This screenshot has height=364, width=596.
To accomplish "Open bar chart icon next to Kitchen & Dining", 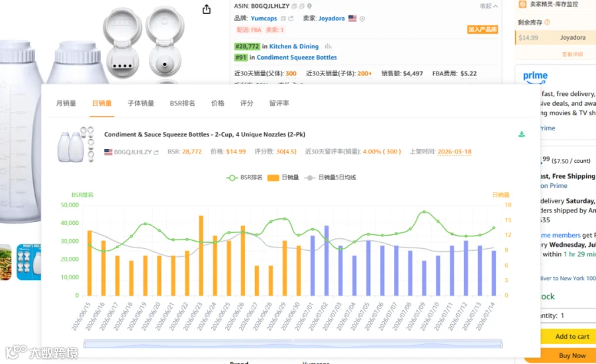I will tap(328, 46).
